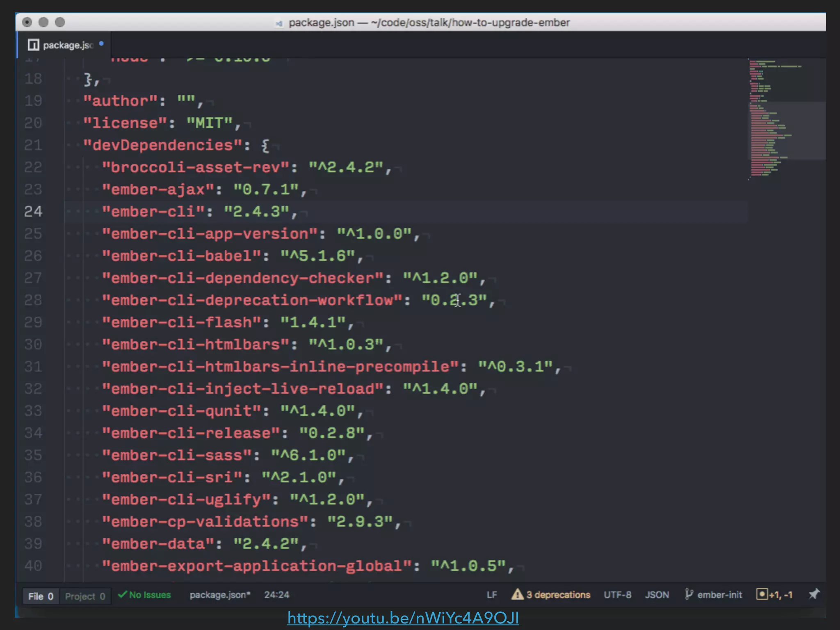The image size is (840, 630).
Task: Click the modified-file dot on the tab
Action: pos(101,43)
